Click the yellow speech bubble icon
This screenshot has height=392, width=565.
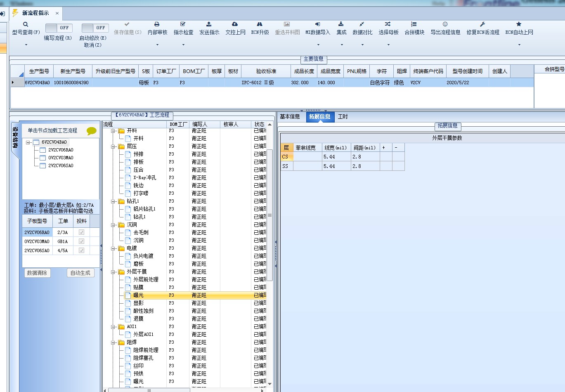[92, 131]
